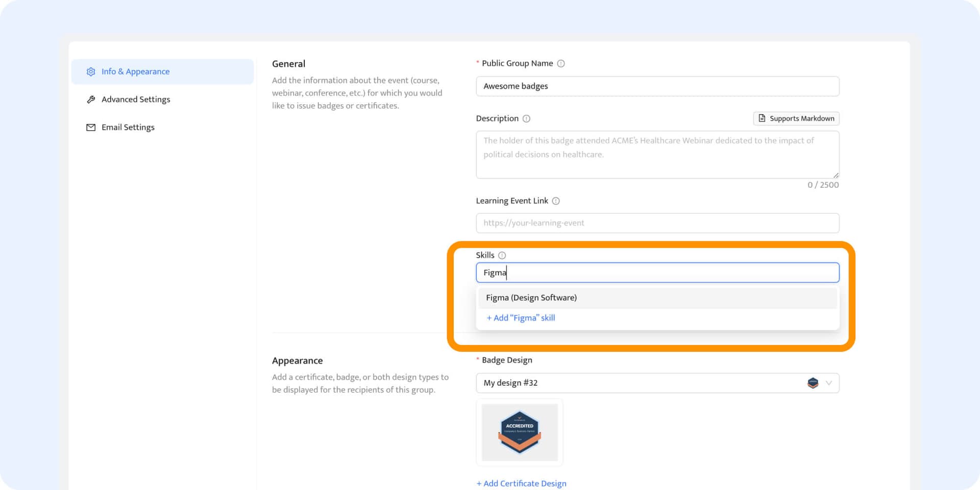Screen dimensions: 980x490
Task: Click the info icon beside Public Group Name
Action: 561,63
